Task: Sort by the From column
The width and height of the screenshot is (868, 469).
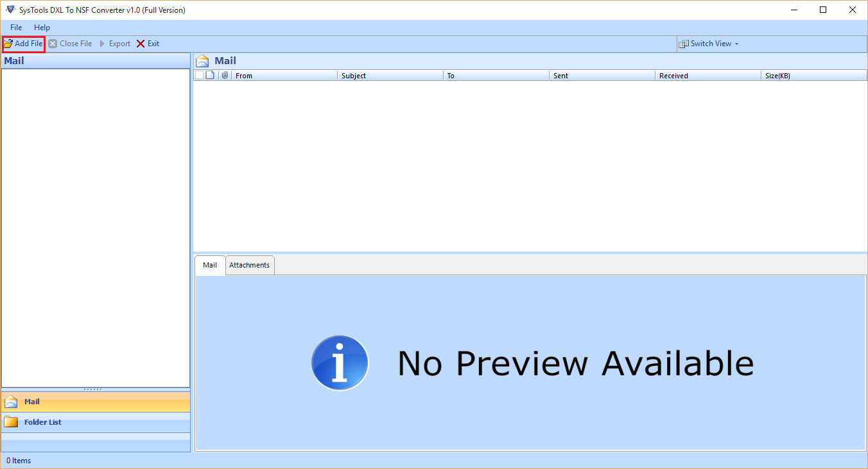Action: 284,76
